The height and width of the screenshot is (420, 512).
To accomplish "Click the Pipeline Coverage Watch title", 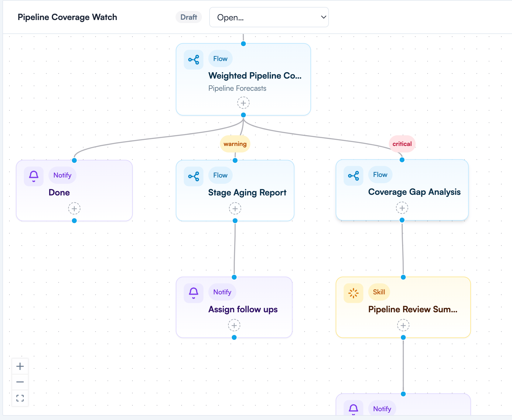I will click(x=67, y=17).
